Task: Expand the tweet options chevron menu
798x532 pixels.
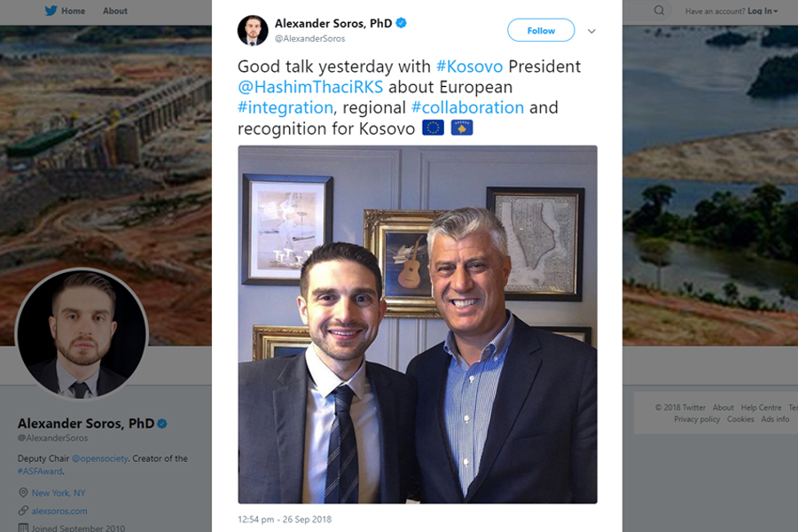Action: [591, 31]
